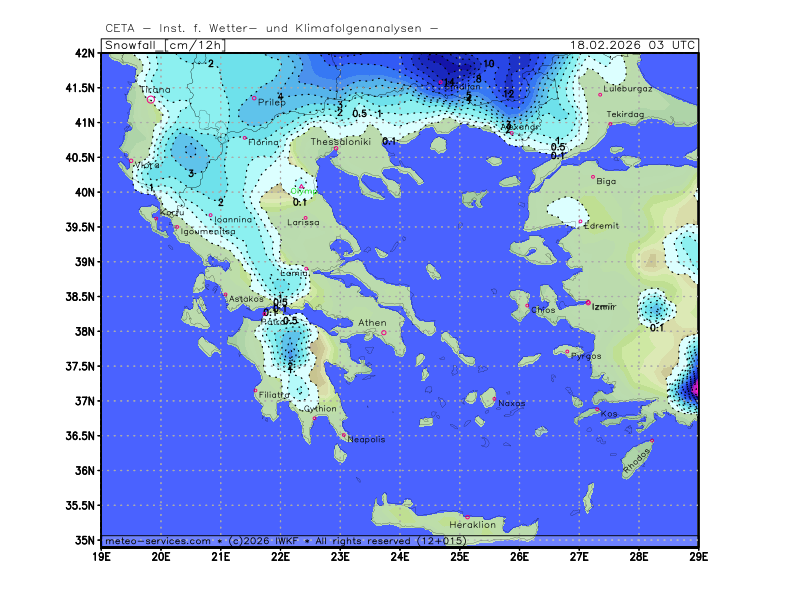The image size is (800, 600).
Task: Click the Larissa city marker
Action: (305, 217)
